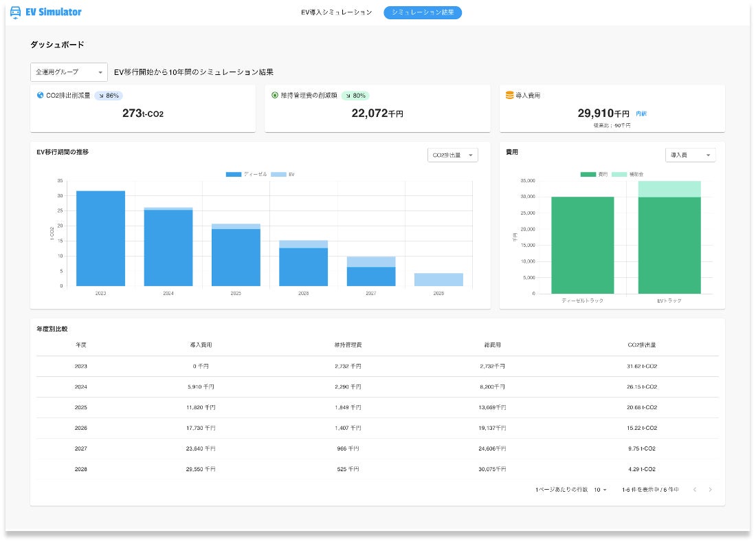
Task: Open the 内訳 breakdown link
Action: pos(641,113)
